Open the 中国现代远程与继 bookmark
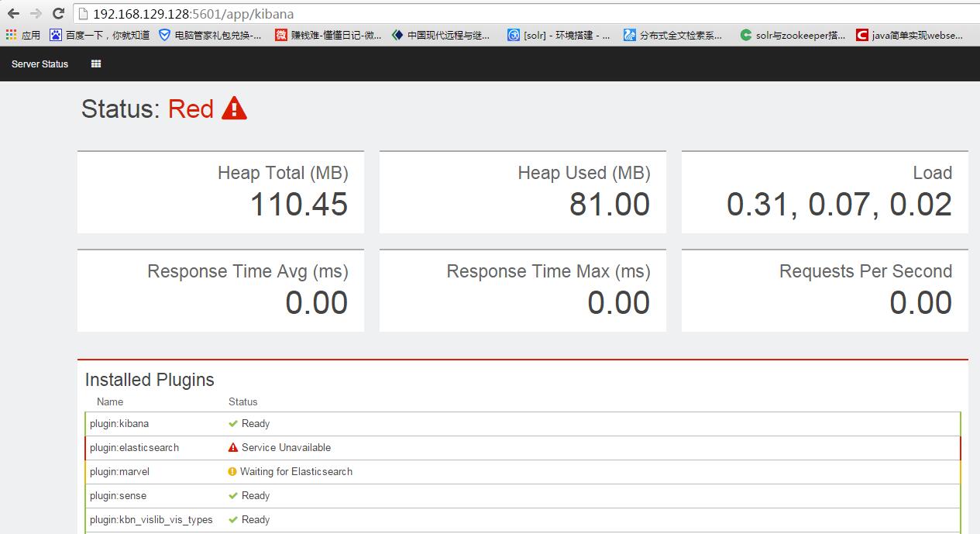This screenshot has height=534, width=980. [441, 35]
